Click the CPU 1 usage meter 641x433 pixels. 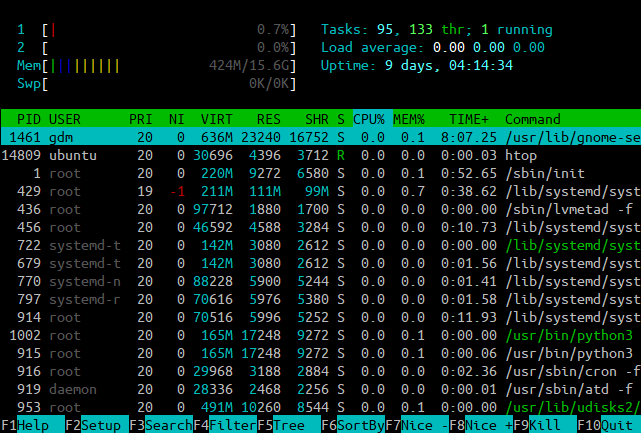coord(157,29)
